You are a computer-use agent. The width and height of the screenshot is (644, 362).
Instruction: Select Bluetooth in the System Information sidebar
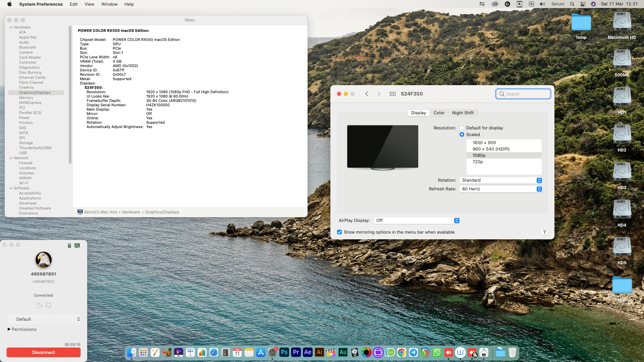pyautogui.click(x=28, y=48)
